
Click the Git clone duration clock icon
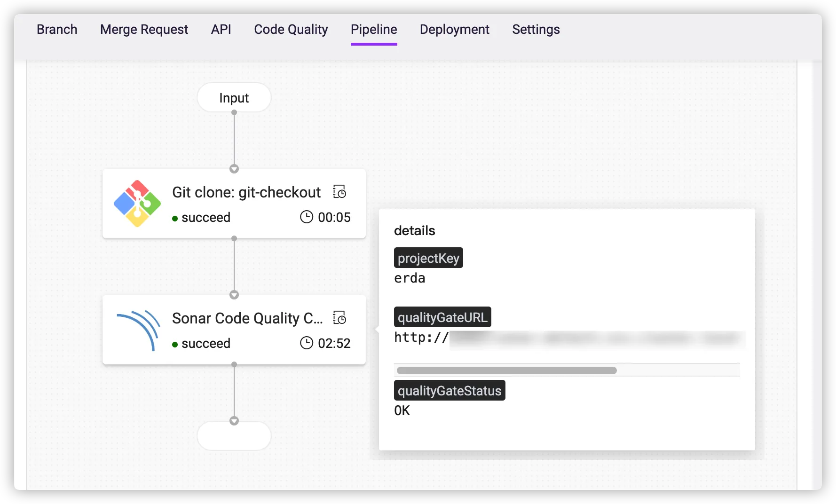point(307,217)
